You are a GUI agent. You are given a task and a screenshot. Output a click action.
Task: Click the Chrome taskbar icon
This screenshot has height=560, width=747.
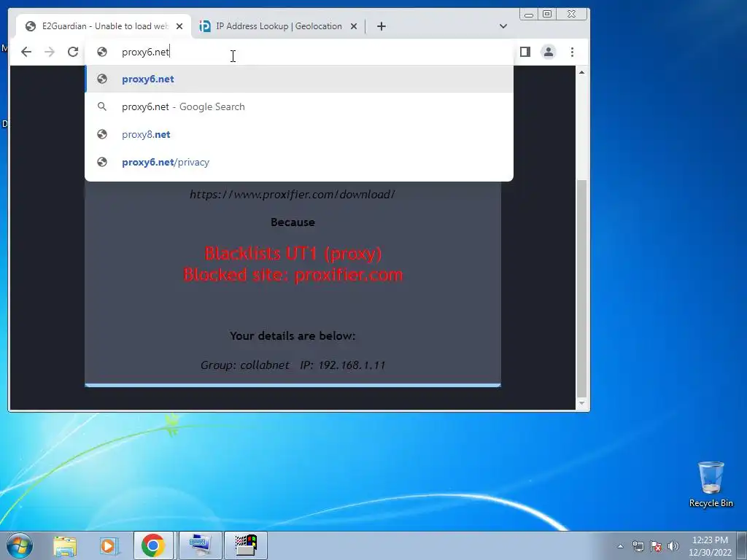click(153, 545)
